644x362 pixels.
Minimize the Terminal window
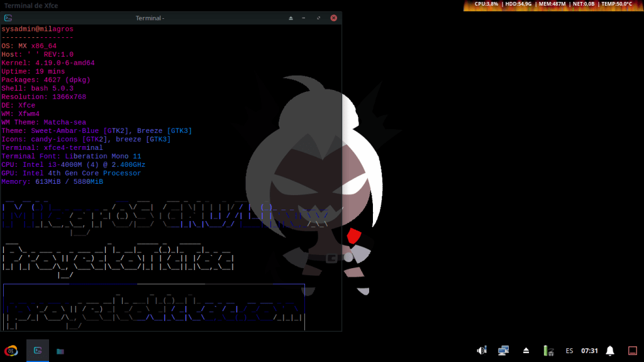[x=304, y=18]
